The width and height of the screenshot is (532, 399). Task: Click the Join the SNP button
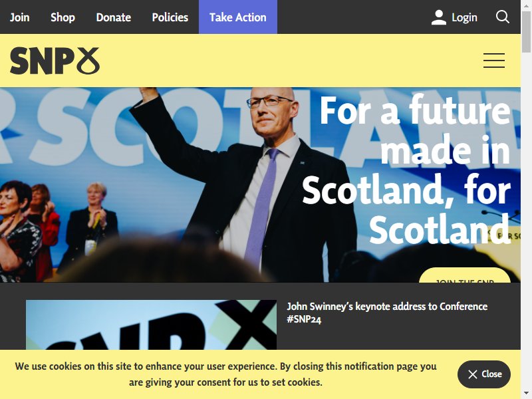click(x=465, y=275)
